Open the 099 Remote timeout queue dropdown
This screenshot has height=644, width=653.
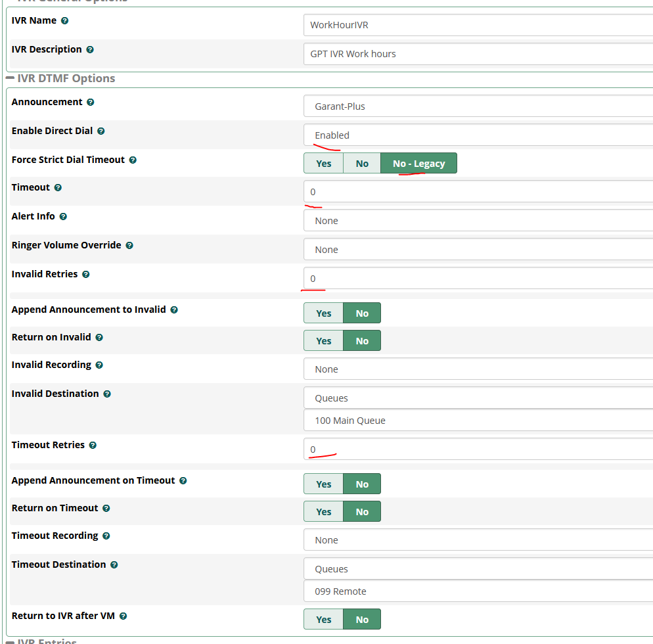(x=478, y=591)
